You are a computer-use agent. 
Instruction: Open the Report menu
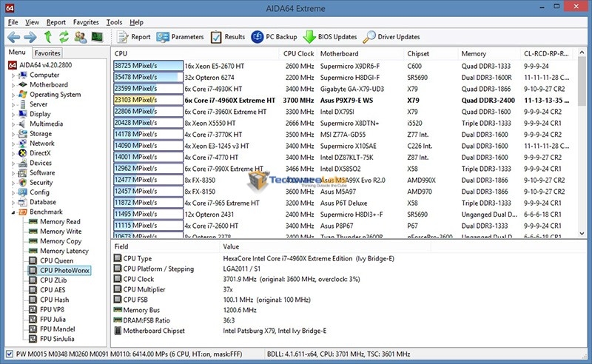coord(56,22)
